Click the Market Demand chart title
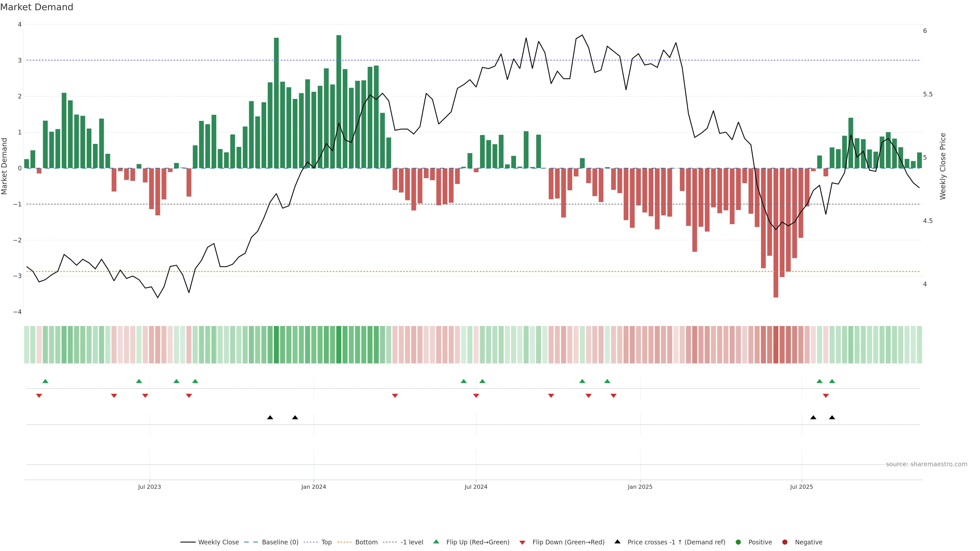Viewport: 980px width, 551px height. pyautogui.click(x=36, y=7)
